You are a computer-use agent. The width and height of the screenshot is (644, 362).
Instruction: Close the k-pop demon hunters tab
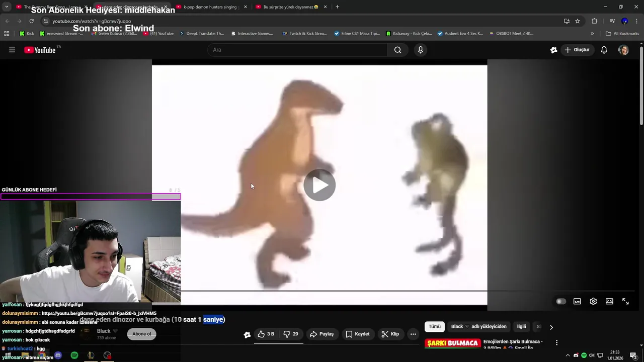point(246,7)
